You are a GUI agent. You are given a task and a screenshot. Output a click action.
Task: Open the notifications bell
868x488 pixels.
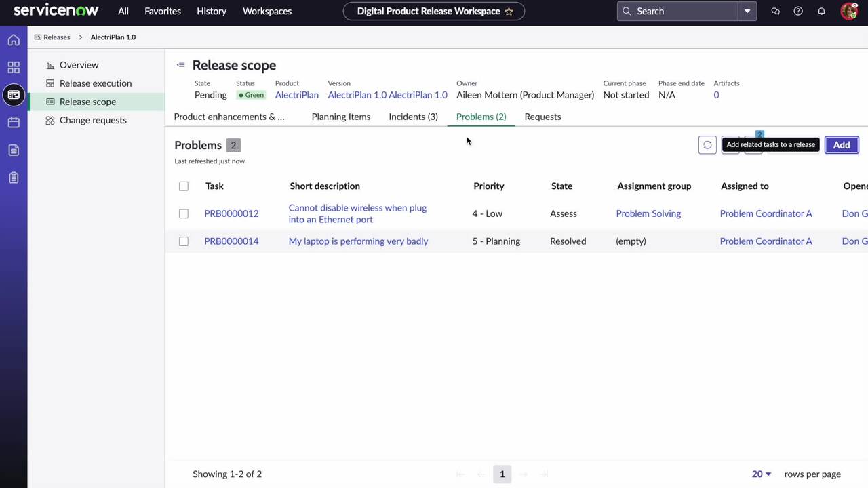(x=821, y=11)
